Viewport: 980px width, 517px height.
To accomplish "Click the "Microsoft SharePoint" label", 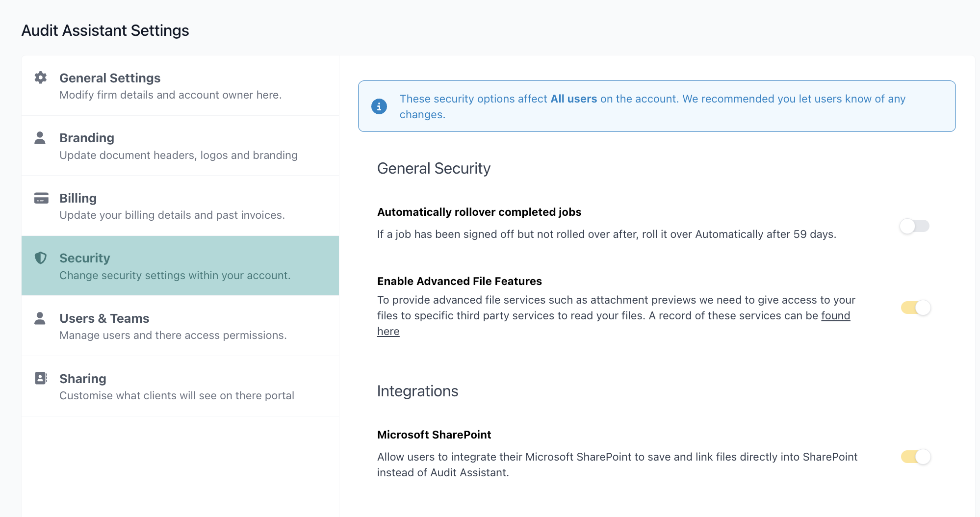I will pyautogui.click(x=434, y=435).
